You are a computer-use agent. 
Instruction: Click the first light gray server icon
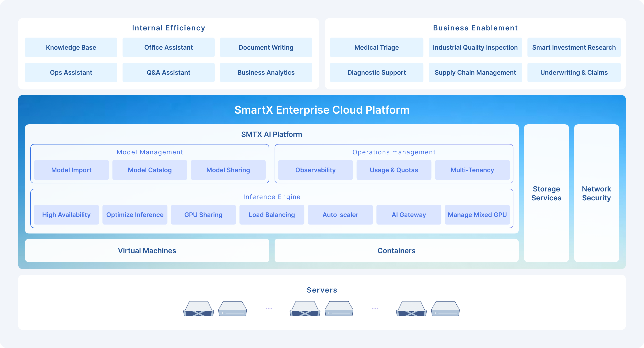(233, 308)
